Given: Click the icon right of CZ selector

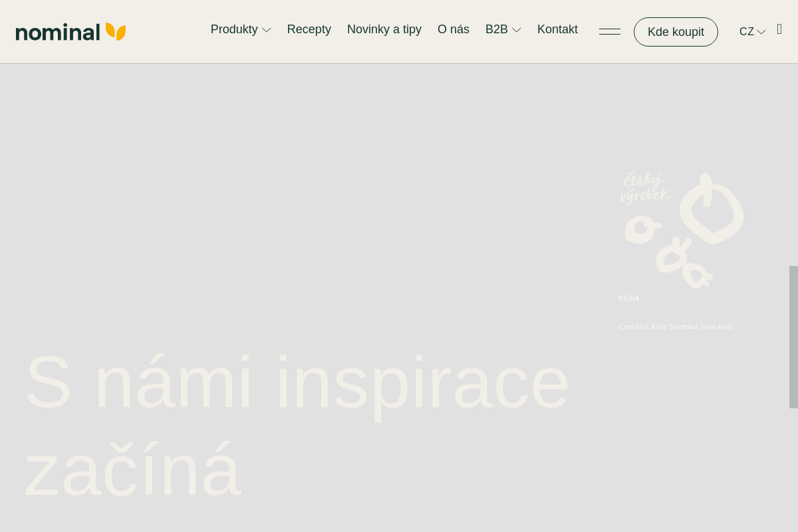Looking at the screenshot, I should coord(779,29).
